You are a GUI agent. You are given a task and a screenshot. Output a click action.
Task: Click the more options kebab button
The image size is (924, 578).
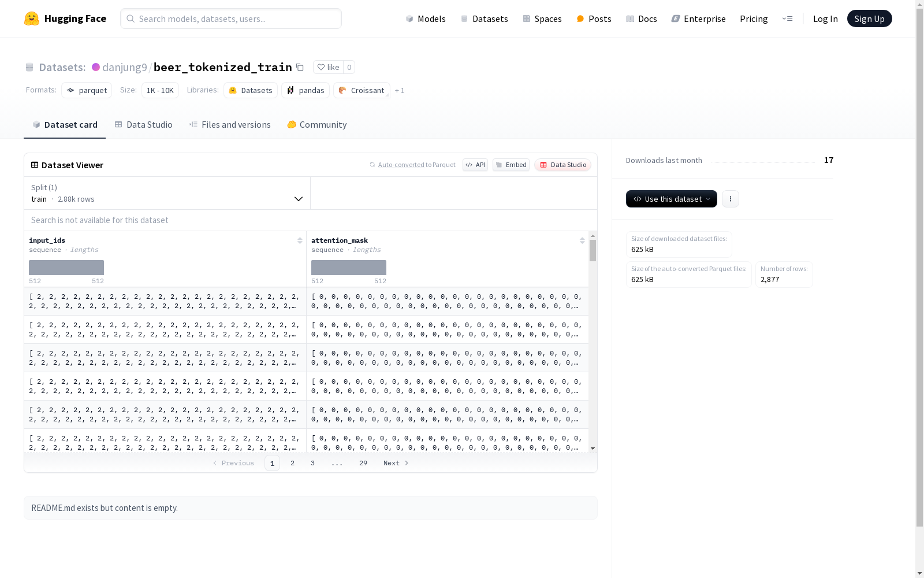731,199
